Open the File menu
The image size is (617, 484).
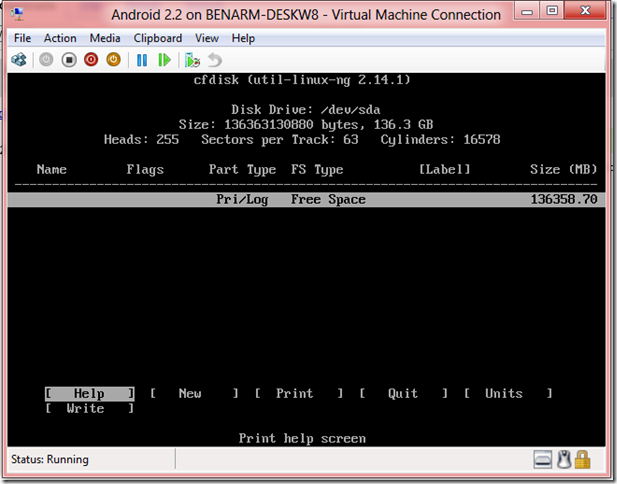[22, 38]
